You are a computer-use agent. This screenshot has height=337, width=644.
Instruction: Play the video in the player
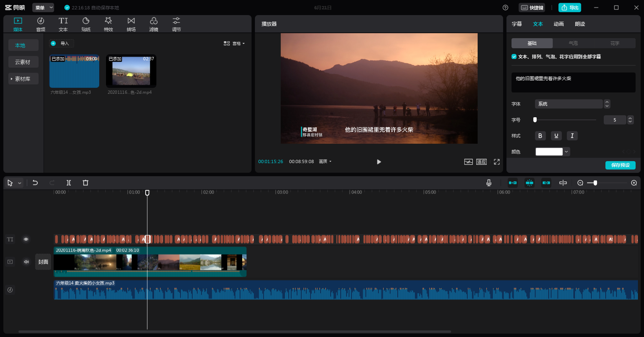[x=379, y=162]
